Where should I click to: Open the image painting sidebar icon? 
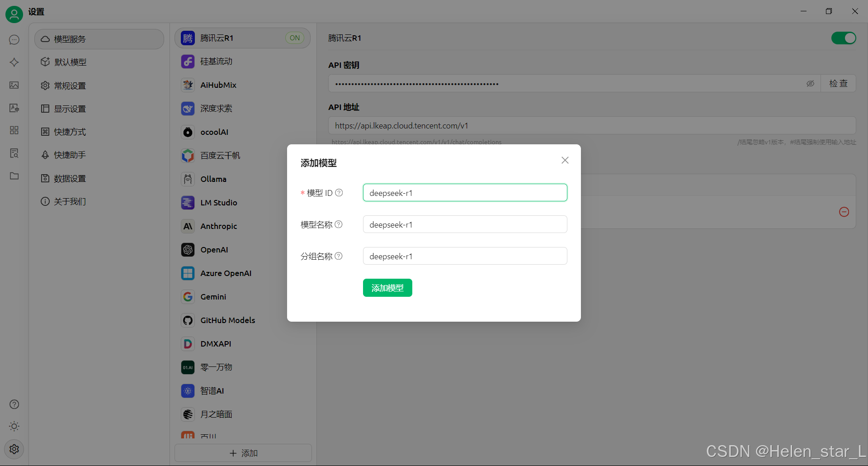tap(14, 85)
